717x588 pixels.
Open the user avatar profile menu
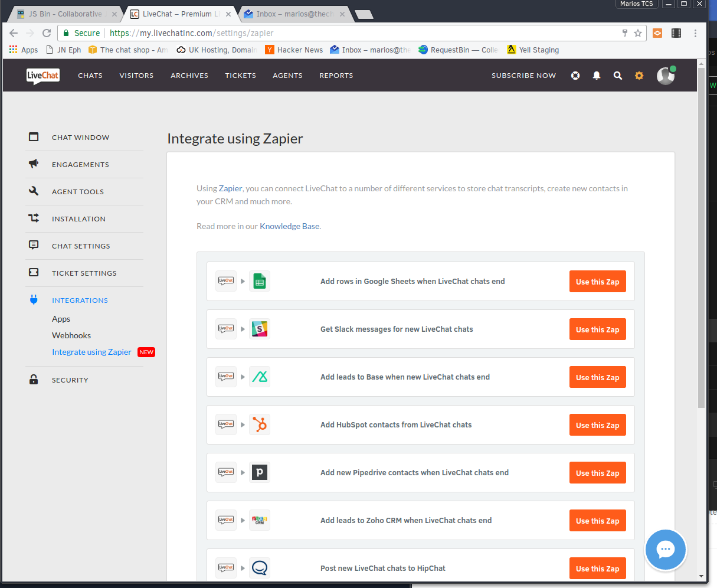coord(666,76)
